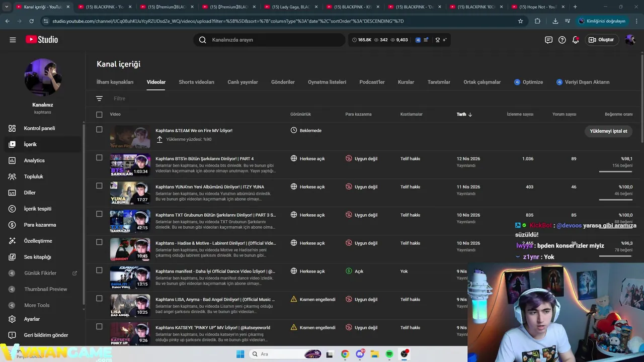The image size is (644, 362).
Task: Select checkbox for manifest Daha İyi video
Action: coord(99,270)
